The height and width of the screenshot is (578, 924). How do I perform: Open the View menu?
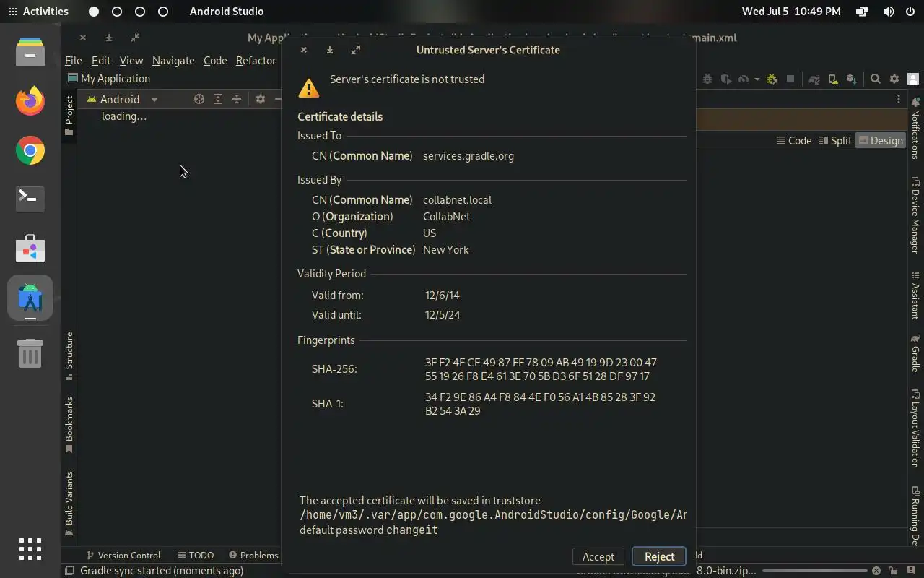tap(131, 61)
